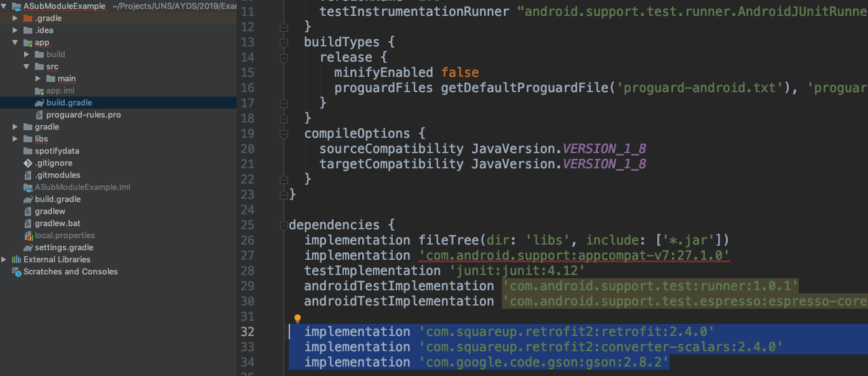Click the fold end marker on line 23
Screen dimensions: 868x376
tap(284, 194)
